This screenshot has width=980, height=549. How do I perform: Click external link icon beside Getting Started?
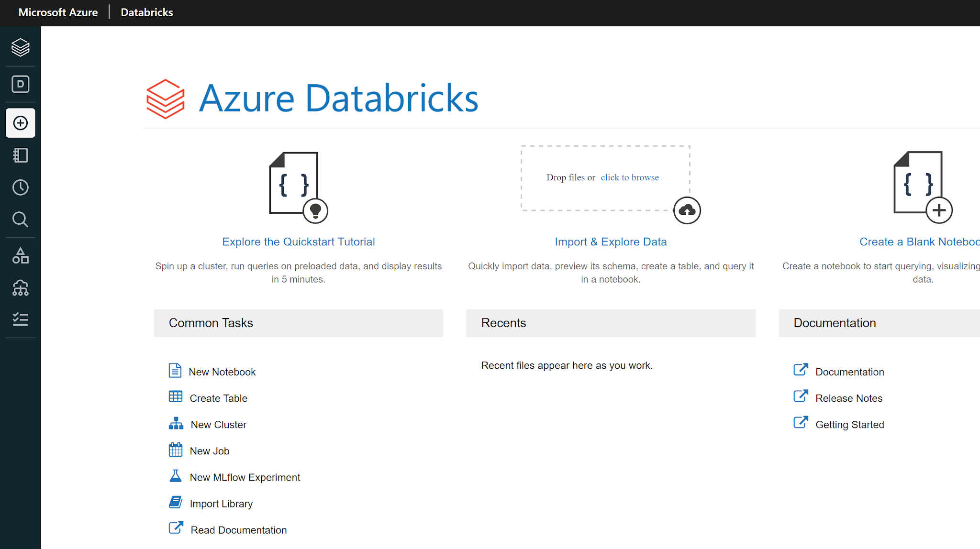[801, 422]
